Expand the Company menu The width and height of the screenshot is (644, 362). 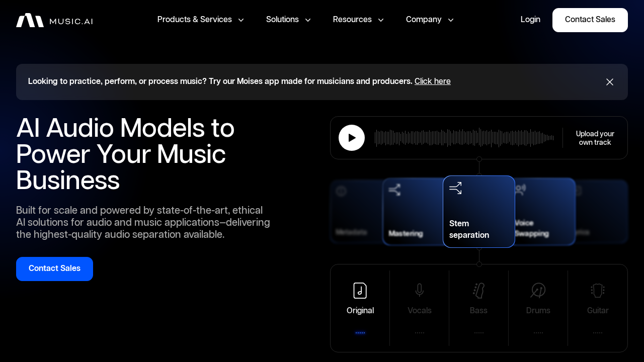pyautogui.click(x=430, y=20)
